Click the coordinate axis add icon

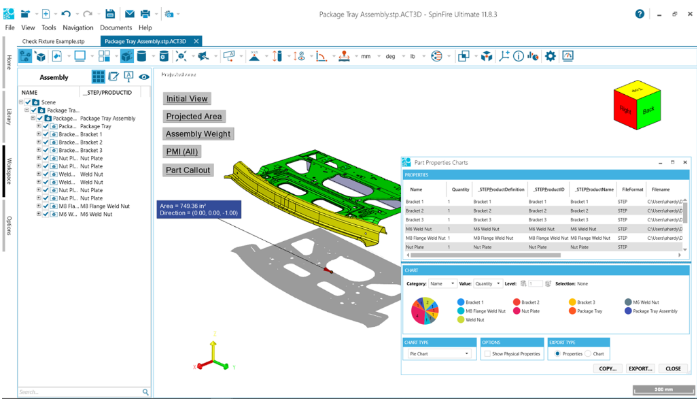pos(504,56)
